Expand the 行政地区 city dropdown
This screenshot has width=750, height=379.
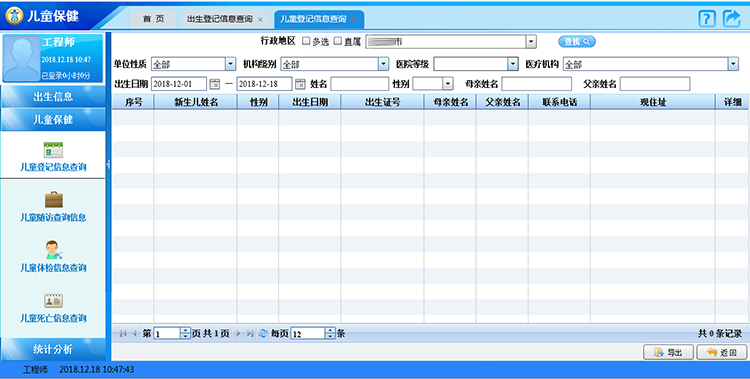pyautogui.click(x=530, y=42)
